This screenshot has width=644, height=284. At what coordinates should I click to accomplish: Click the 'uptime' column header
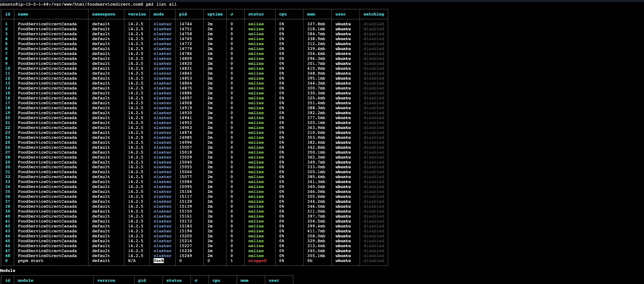(x=215, y=14)
